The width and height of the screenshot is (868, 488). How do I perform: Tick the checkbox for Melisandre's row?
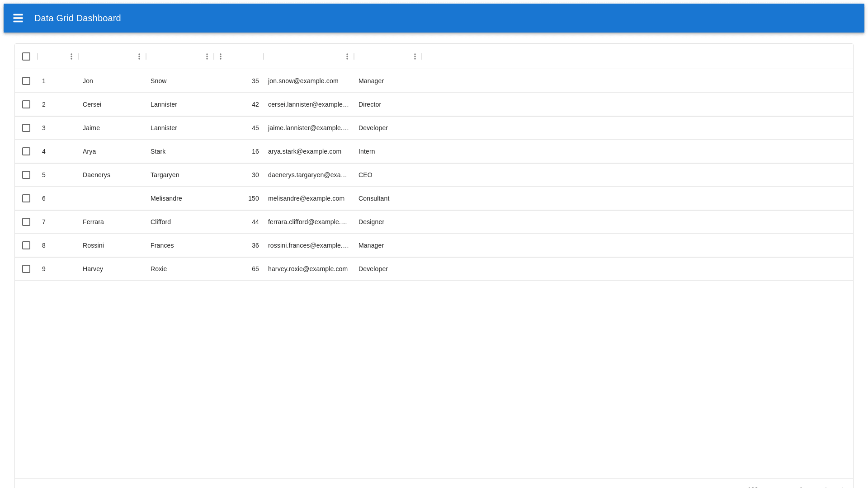tap(26, 198)
